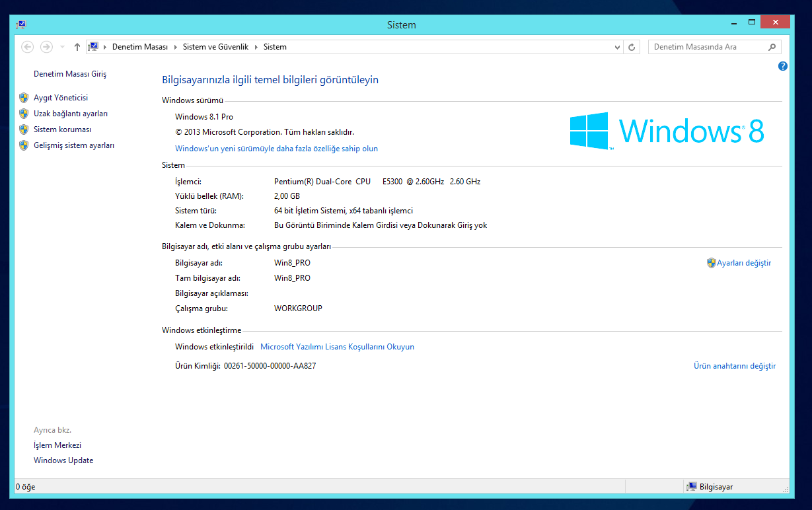812x510 pixels.
Task: Click the computer icon in address bar
Action: click(94, 47)
